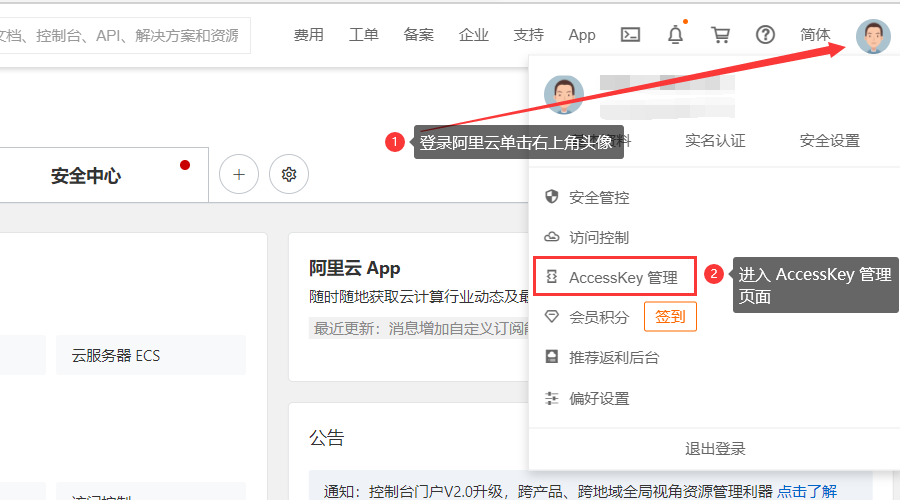Screen dimensions: 900x500
Task: Click the 公告 heading
Action: (x=327, y=438)
